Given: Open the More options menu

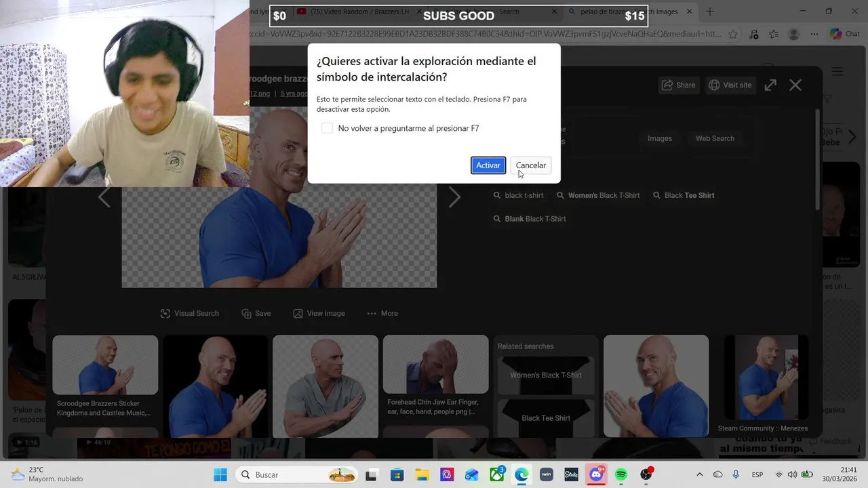Looking at the screenshot, I should coord(382,313).
